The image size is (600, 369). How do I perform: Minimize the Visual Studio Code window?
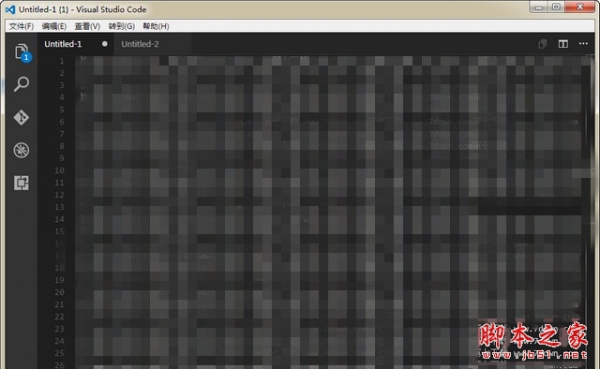[x=538, y=7]
